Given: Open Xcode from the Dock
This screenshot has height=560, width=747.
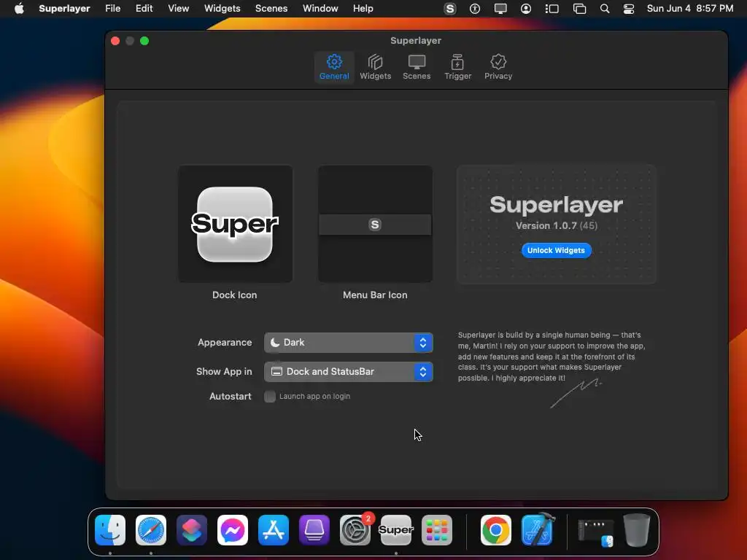Looking at the screenshot, I should (537, 530).
